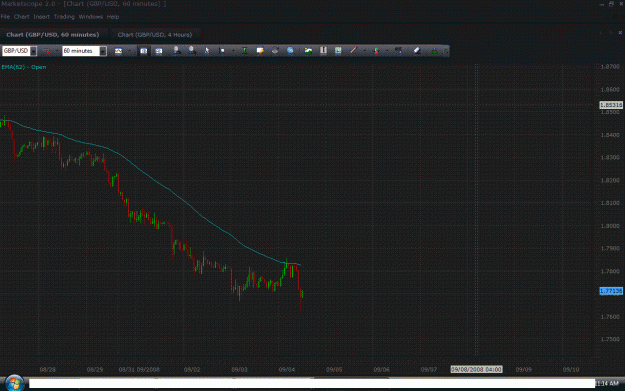Select the orange pencil line drawing tool

[x=354, y=51]
